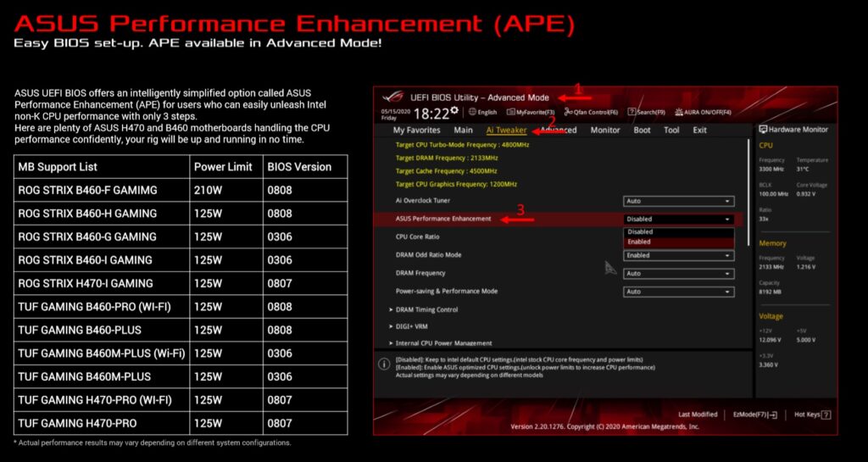Click Target CPU Graphics Frequency text
Image resolution: width=868 pixels, height=462 pixels.
(x=456, y=184)
